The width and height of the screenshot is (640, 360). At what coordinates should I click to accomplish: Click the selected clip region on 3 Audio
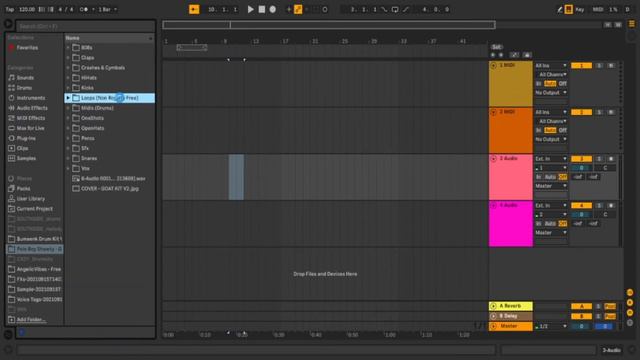coord(236,177)
